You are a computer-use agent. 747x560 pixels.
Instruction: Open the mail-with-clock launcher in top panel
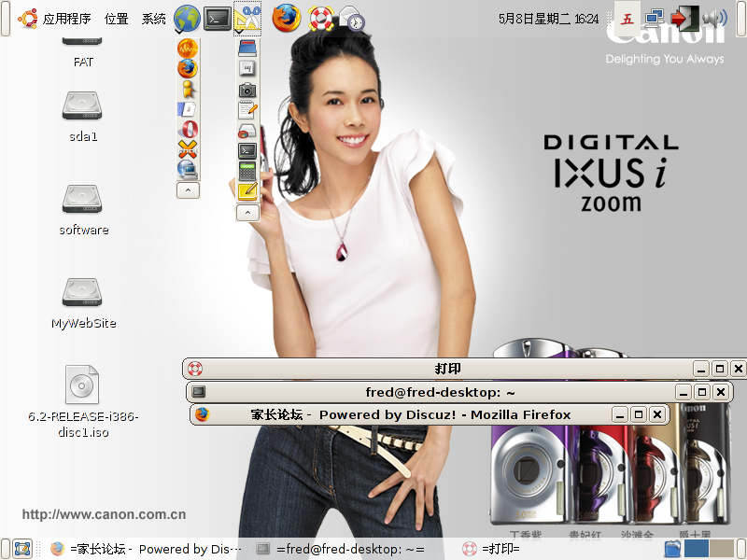pos(352,19)
